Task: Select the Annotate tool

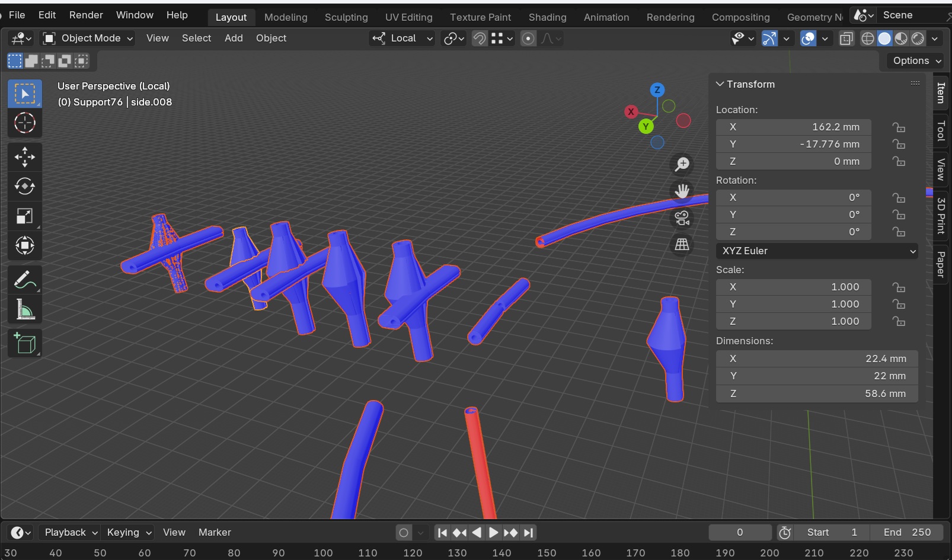Action: pyautogui.click(x=24, y=280)
